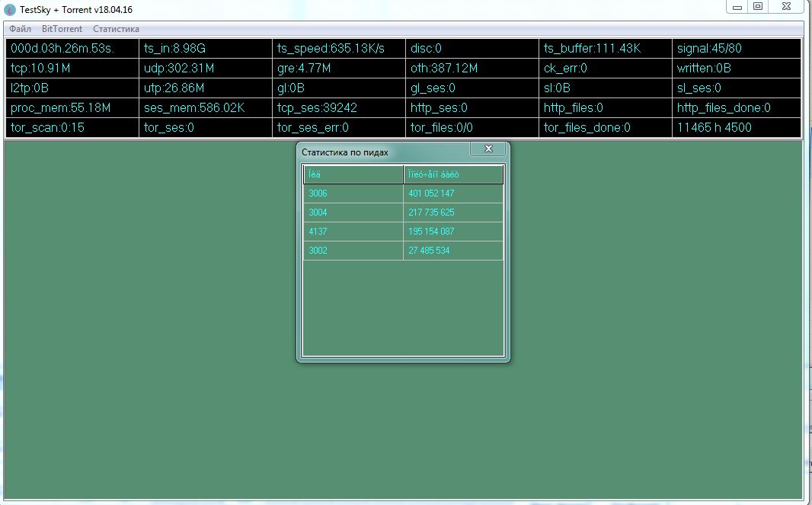Viewport: 812px width, 505px height.
Task: Click the tor_scan:0:15 status cell
Action: [72, 128]
